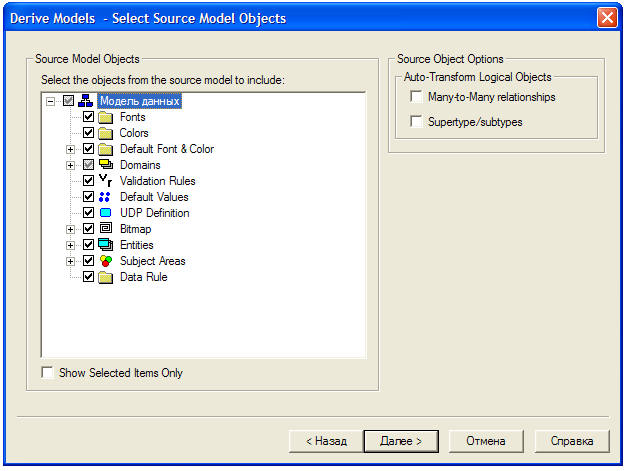Click the Default Values blue dots icon
The height and width of the screenshot is (471, 627).
click(x=105, y=197)
